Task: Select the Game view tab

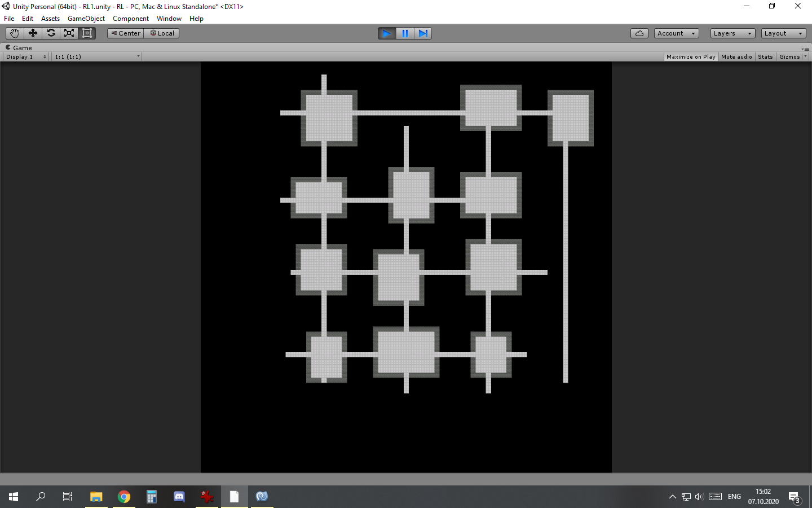Action: point(19,48)
